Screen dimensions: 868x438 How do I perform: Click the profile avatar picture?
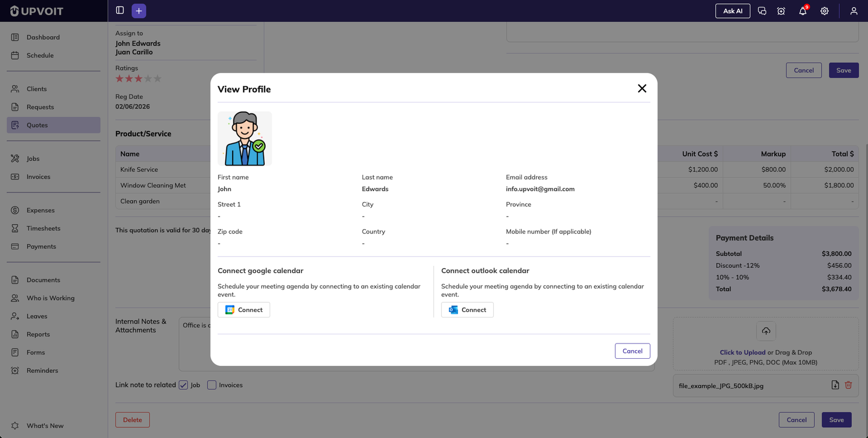click(x=245, y=139)
